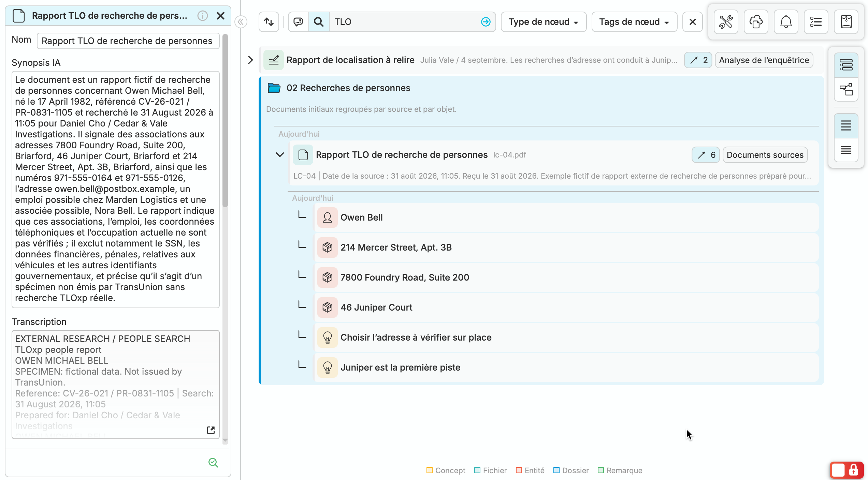Open the tools wrench-and-screwdriver icon
868x480 pixels.
[x=726, y=22]
